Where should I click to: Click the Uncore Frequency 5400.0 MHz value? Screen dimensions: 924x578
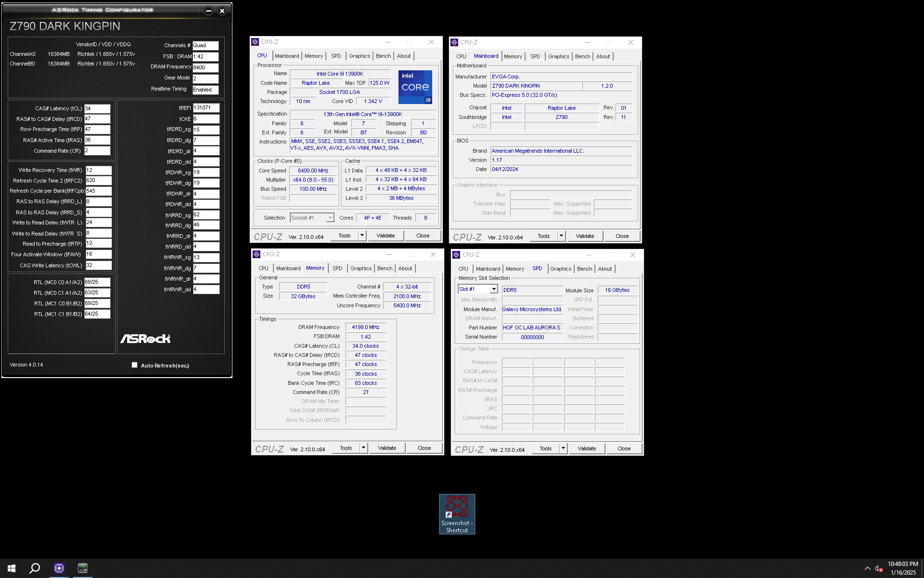pyautogui.click(x=407, y=305)
